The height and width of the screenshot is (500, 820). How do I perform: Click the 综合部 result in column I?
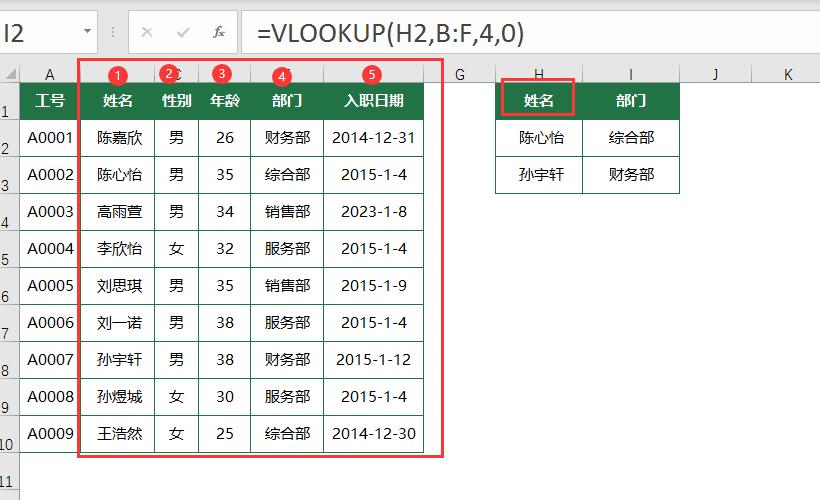tap(631, 138)
